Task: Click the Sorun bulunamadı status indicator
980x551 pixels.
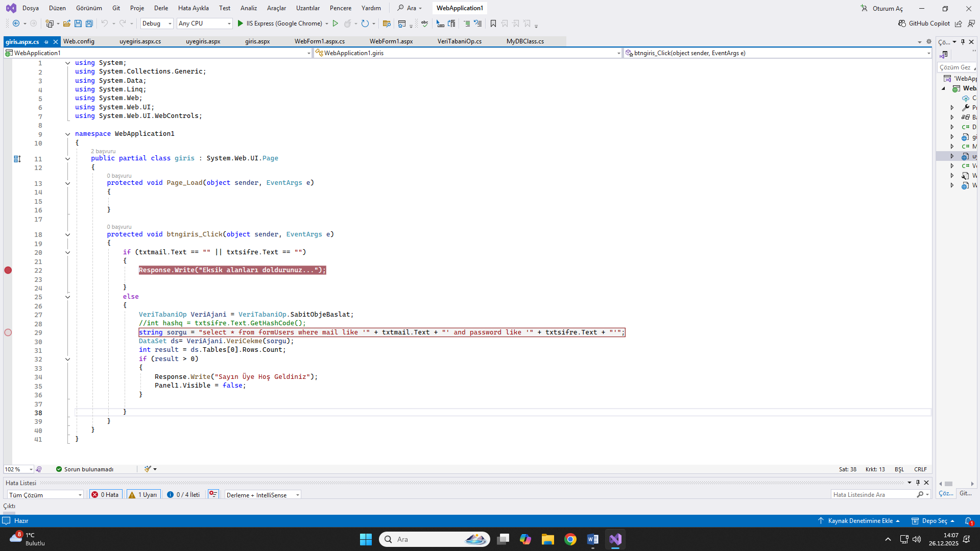Action: coord(85,469)
